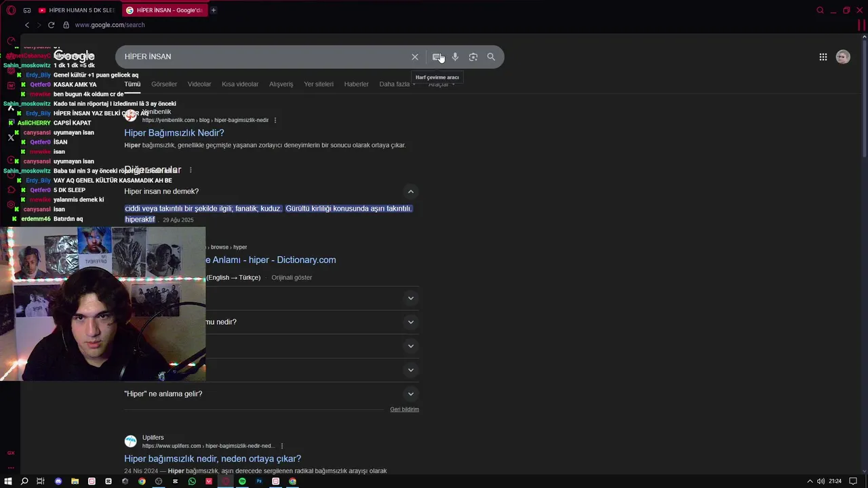Screen dimensions: 868x488
Task: Select the Görseller search filter
Action: tap(164, 84)
